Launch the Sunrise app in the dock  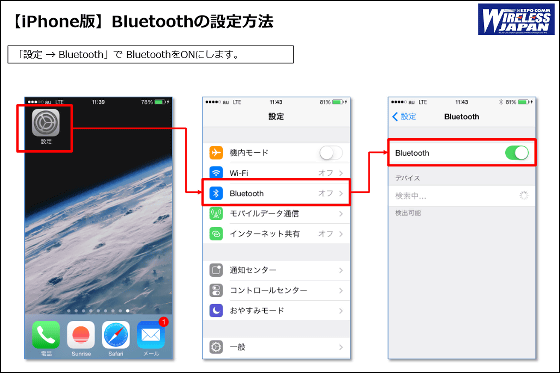tap(81, 334)
